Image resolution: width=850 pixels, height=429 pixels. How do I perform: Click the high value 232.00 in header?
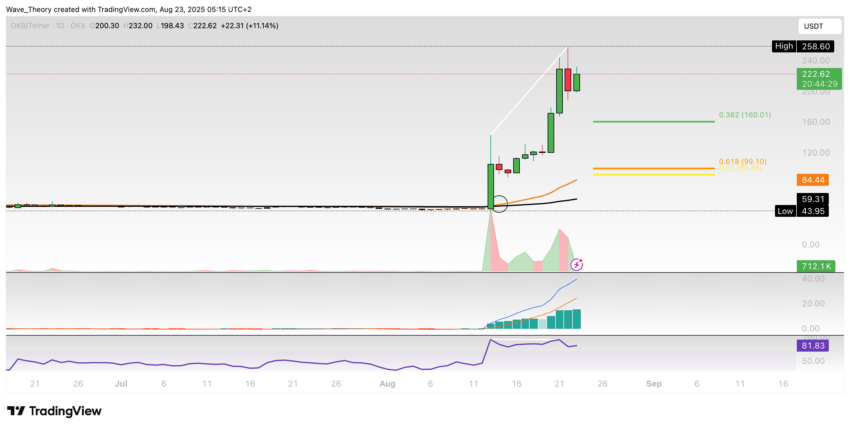[140, 25]
